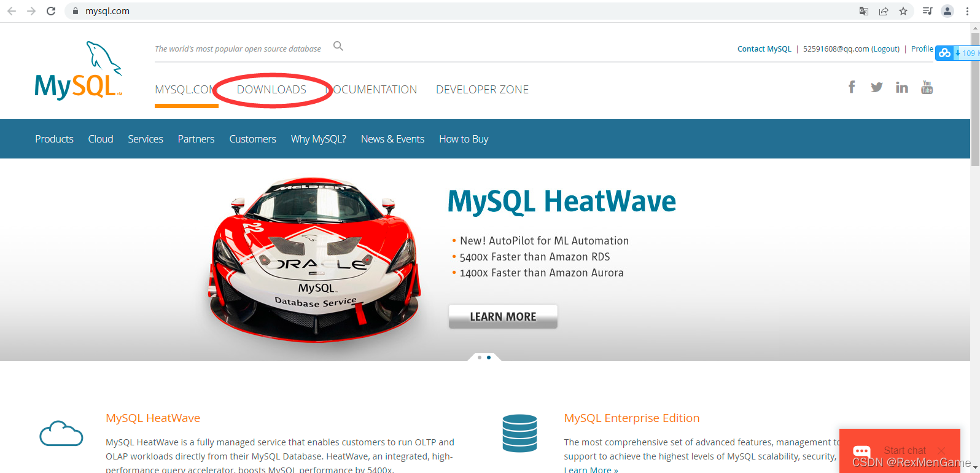Open the DOCUMENTATION tab
980x473 pixels.
click(371, 90)
